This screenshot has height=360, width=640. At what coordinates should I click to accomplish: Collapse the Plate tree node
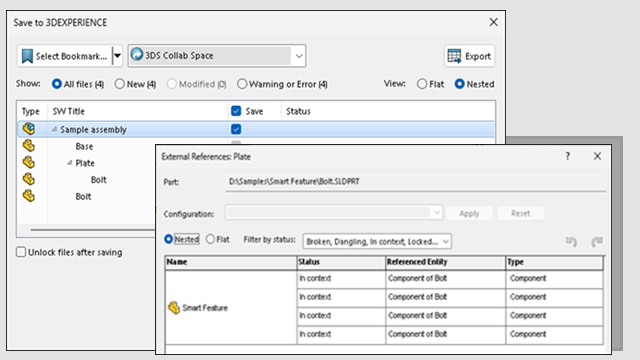click(x=70, y=163)
